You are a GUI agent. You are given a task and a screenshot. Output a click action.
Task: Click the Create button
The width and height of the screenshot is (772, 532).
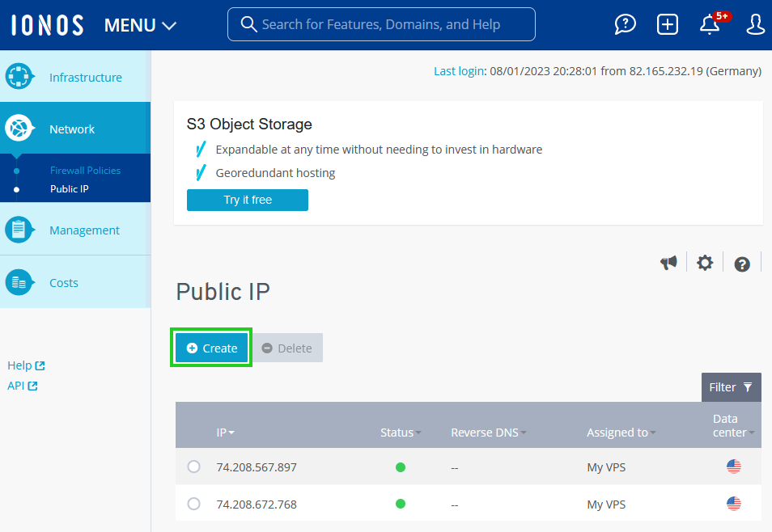coord(211,348)
